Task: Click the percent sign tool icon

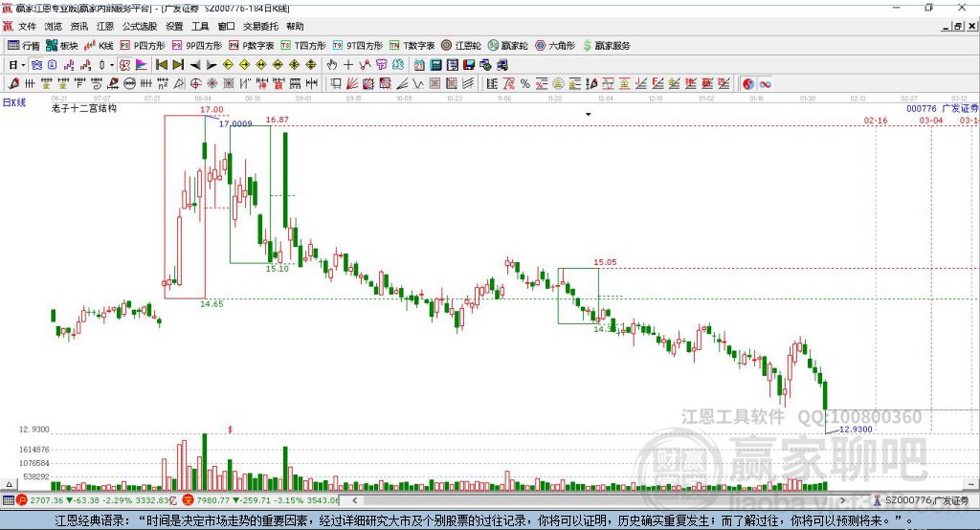Action: coord(525,84)
